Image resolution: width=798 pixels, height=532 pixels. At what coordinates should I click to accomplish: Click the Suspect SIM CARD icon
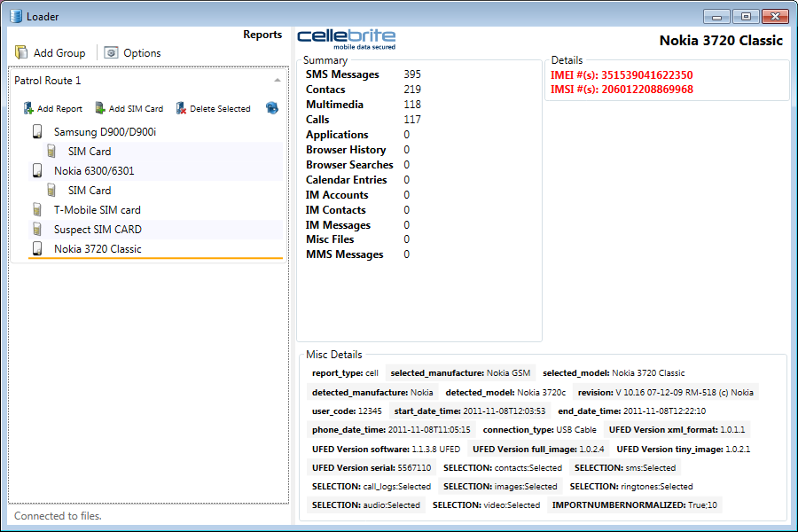37,229
